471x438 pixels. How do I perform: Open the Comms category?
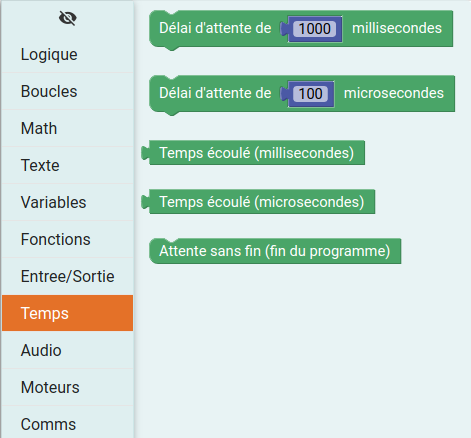pyautogui.click(x=67, y=423)
